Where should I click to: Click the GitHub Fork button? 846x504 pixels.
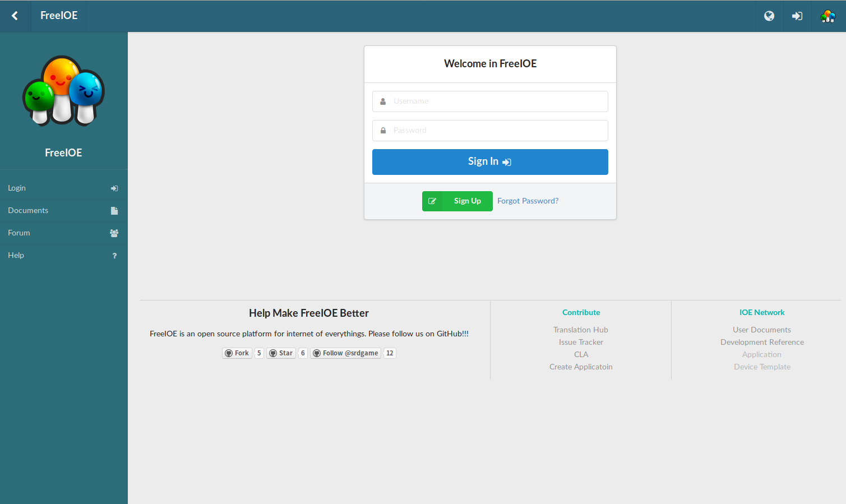[237, 353]
